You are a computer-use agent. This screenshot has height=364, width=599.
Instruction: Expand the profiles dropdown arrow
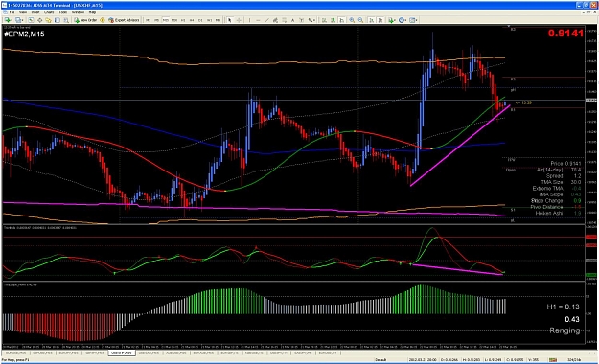point(23,20)
